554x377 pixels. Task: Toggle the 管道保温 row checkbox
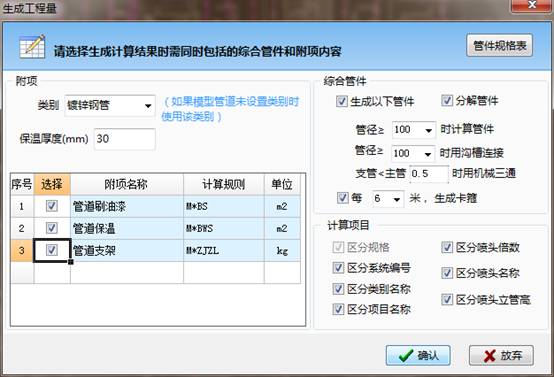click(x=52, y=228)
